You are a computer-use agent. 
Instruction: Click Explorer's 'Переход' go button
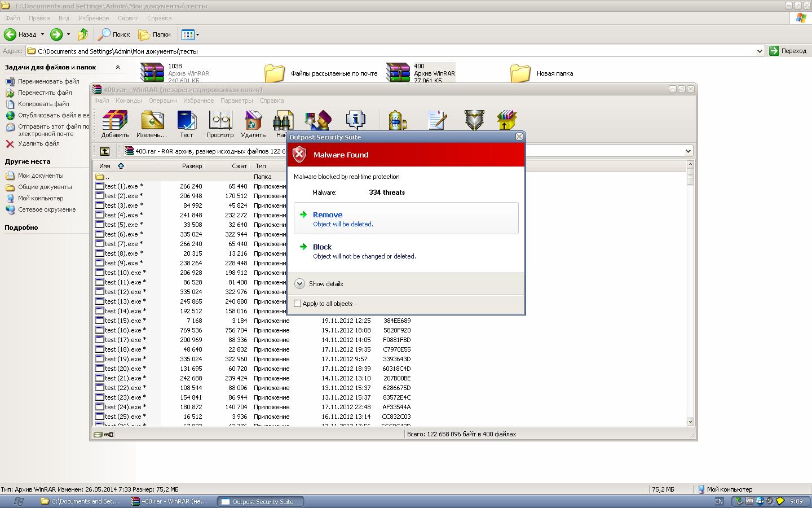(788, 51)
